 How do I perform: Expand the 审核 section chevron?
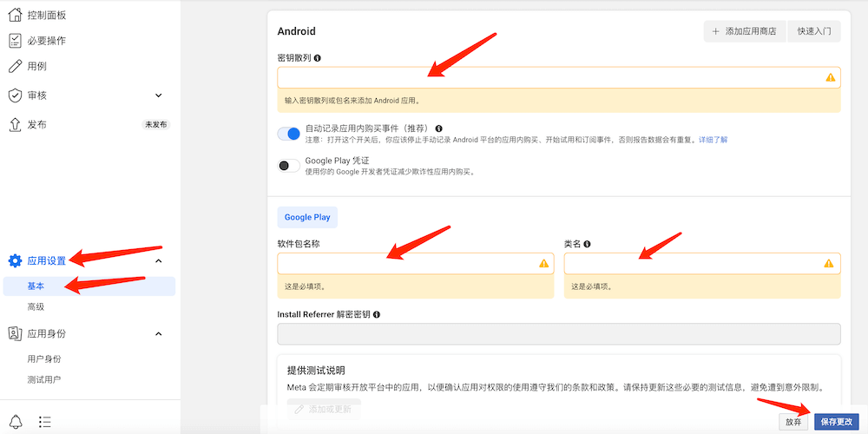coord(158,95)
